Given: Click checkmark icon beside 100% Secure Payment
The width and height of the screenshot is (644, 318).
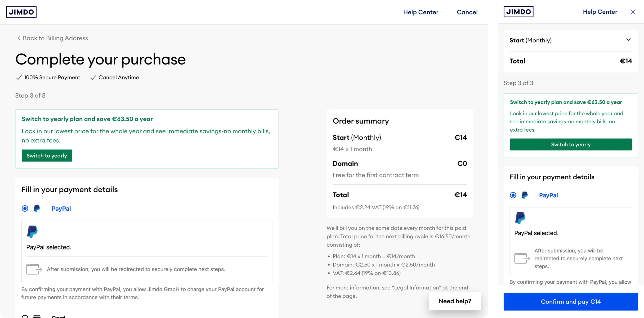Looking at the screenshot, I should click(x=19, y=78).
